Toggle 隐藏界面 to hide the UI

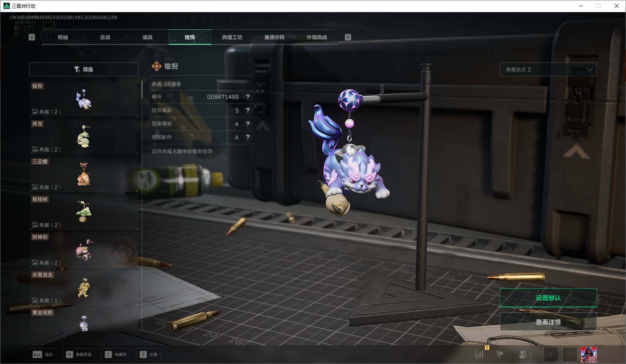(79, 355)
